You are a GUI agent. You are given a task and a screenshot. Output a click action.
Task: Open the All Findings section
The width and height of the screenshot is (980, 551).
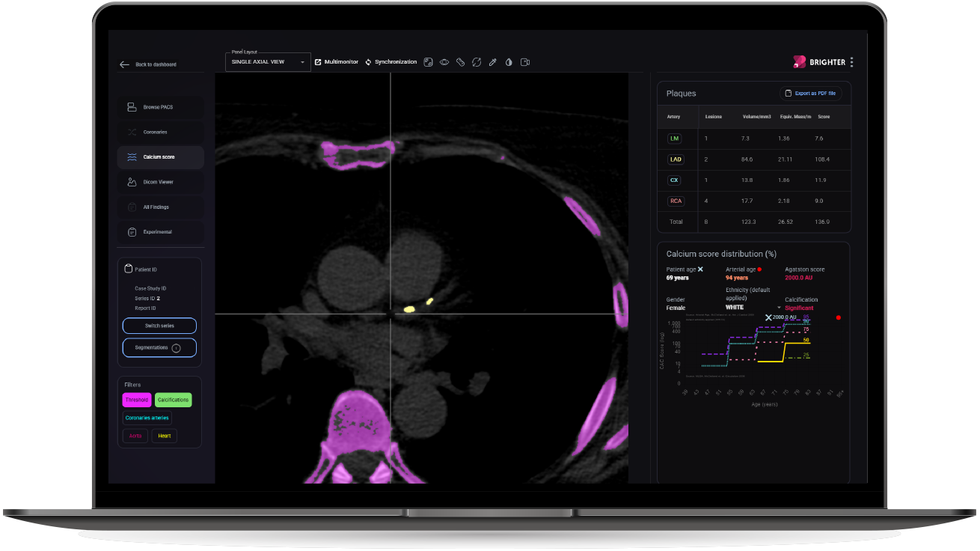160,207
